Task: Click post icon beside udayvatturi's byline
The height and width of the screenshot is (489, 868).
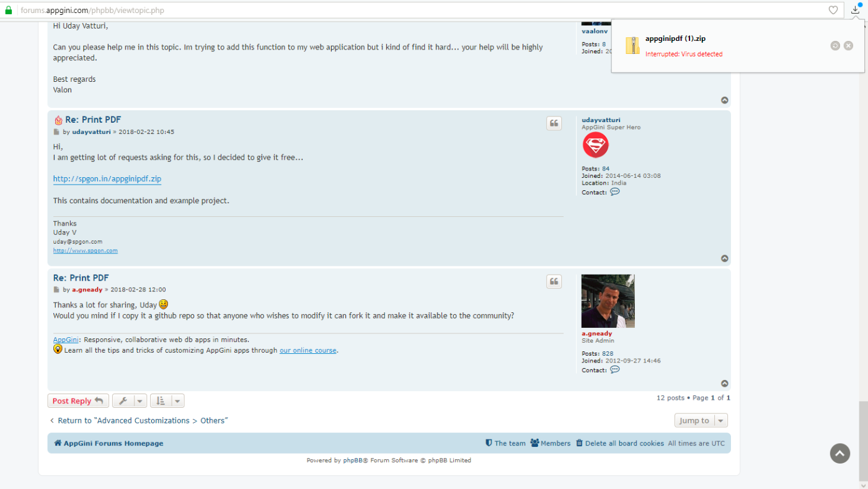Action: point(56,132)
